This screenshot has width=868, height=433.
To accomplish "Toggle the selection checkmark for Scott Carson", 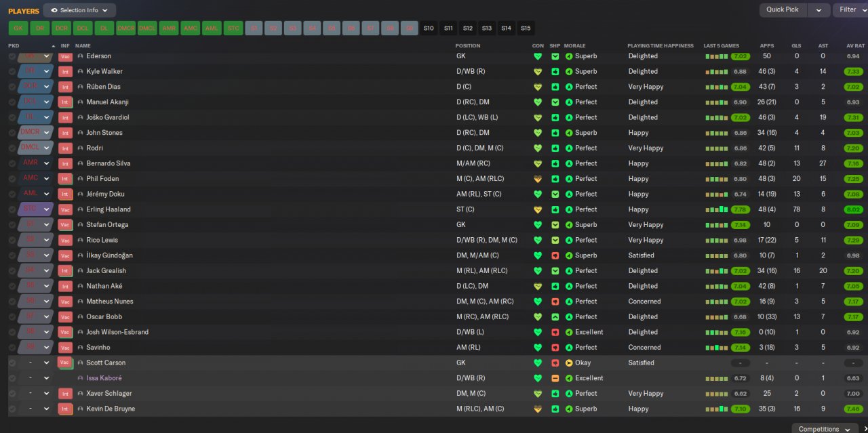I will (12, 363).
